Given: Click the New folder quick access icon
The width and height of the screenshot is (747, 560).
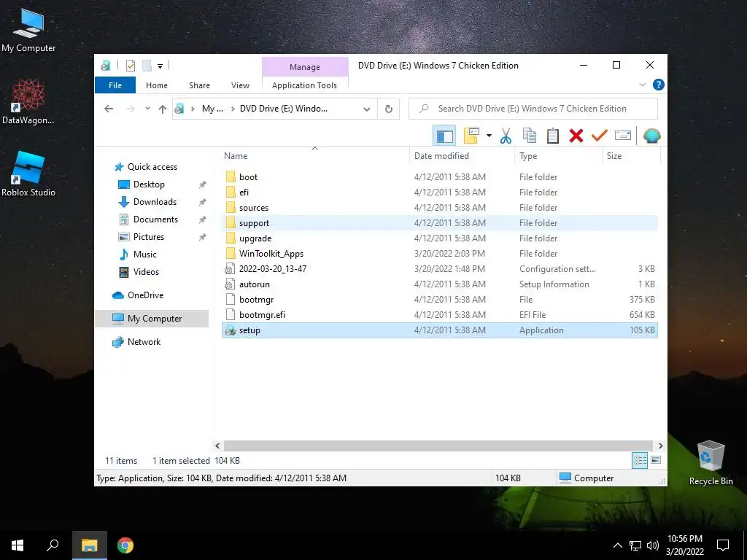Looking at the screenshot, I should [147, 66].
